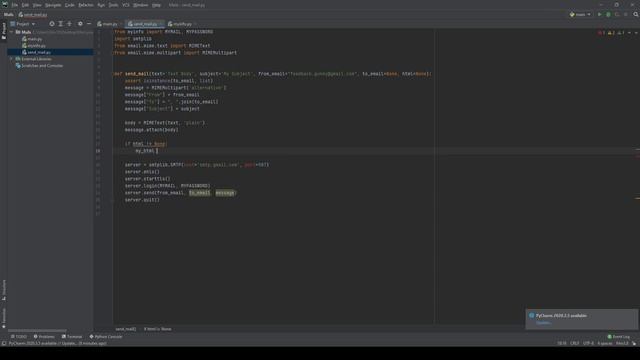
Task: Select main.py in project tree
Action: pos(32,39)
